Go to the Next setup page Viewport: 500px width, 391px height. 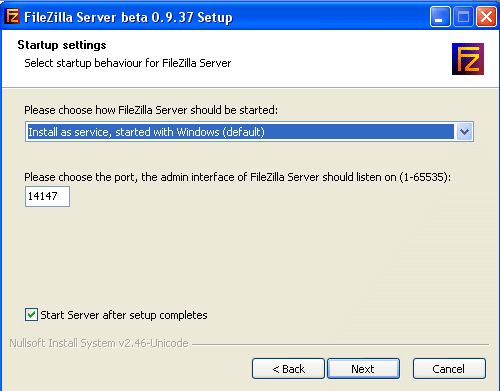point(363,369)
